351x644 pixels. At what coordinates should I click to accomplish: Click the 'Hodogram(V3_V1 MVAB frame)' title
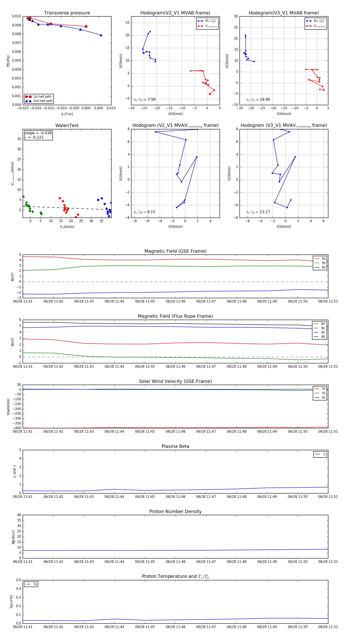tap(284, 13)
